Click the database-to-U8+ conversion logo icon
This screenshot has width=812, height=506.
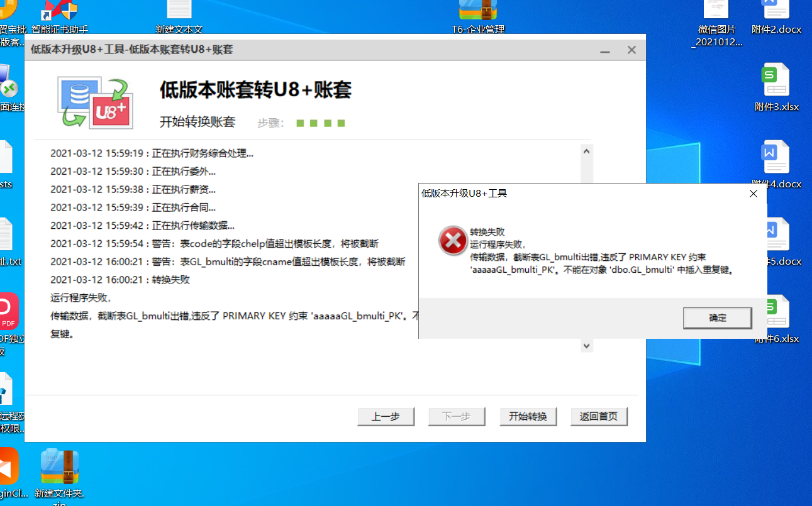click(x=96, y=102)
